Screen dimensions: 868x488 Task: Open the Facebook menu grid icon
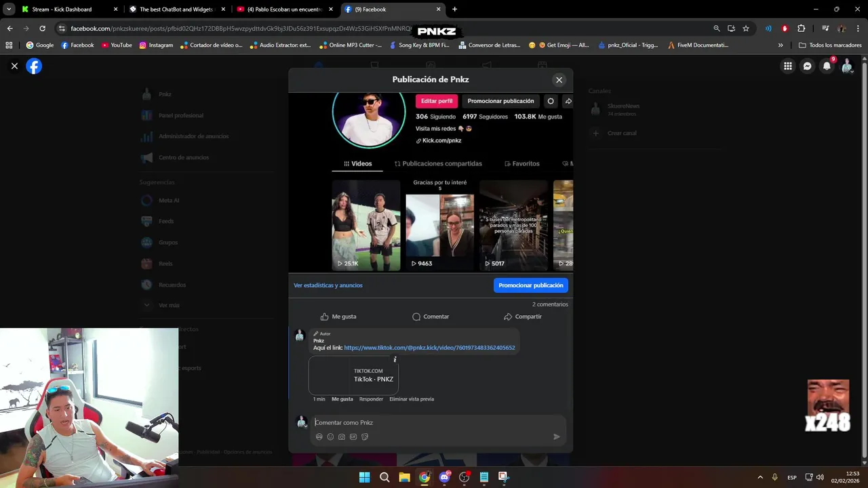click(787, 66)
